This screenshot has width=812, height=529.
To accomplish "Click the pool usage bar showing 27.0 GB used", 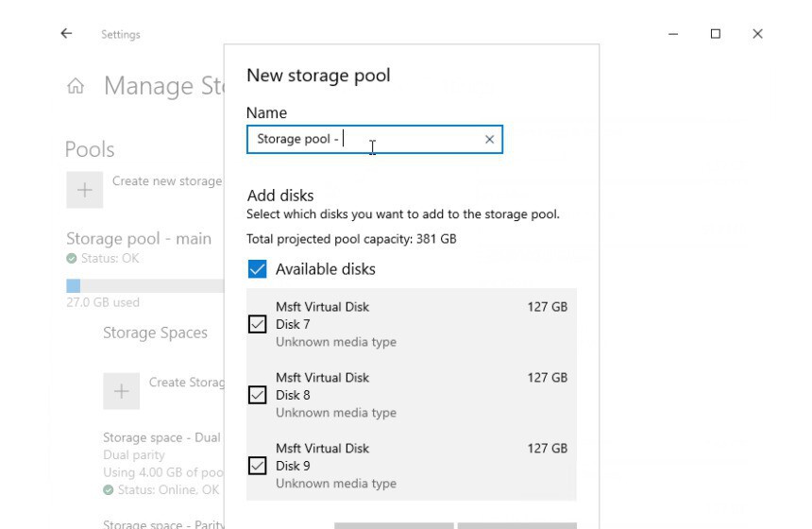I will point(144,285).
